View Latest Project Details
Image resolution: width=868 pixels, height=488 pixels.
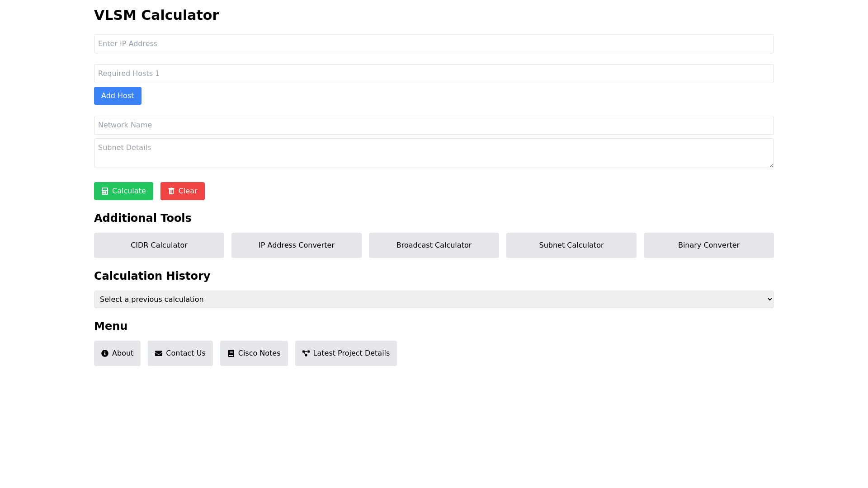tap(346, 353)
